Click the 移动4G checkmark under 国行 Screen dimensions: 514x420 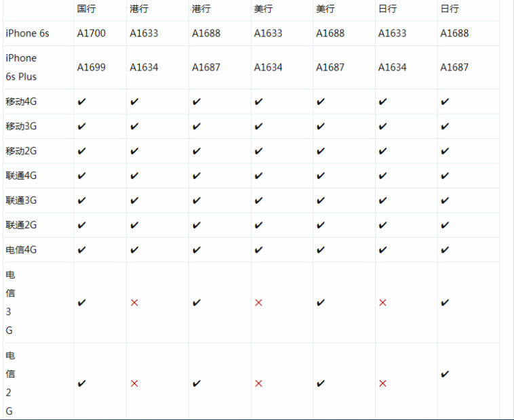pyautogui.click(x=82, y=102)
